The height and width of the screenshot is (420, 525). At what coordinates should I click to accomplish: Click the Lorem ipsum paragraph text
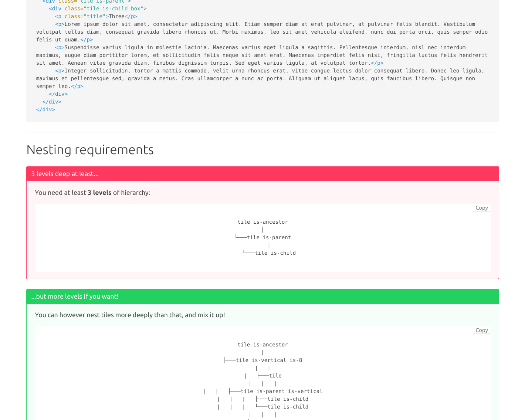point(222,32)
